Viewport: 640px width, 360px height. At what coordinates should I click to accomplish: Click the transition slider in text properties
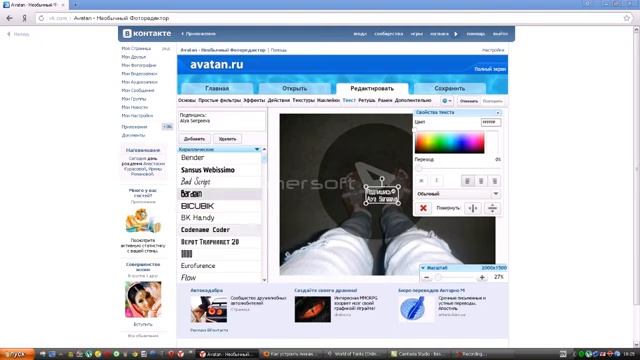coord(458,168)
